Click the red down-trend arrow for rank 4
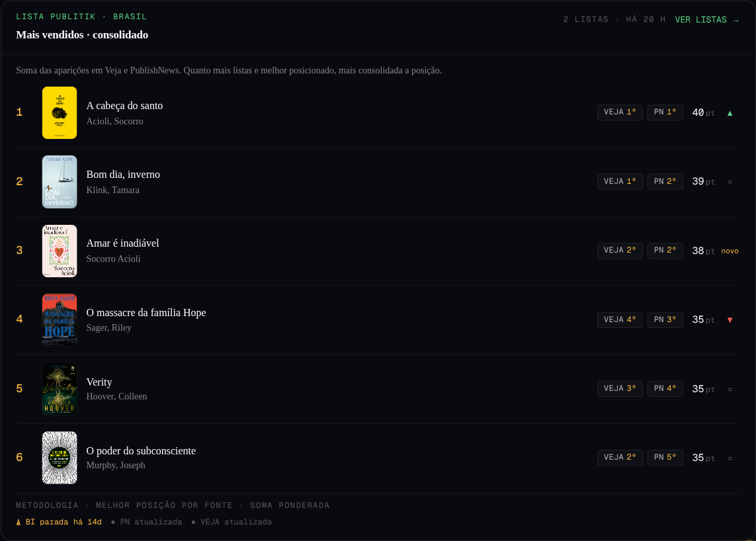 pos(730,319)
